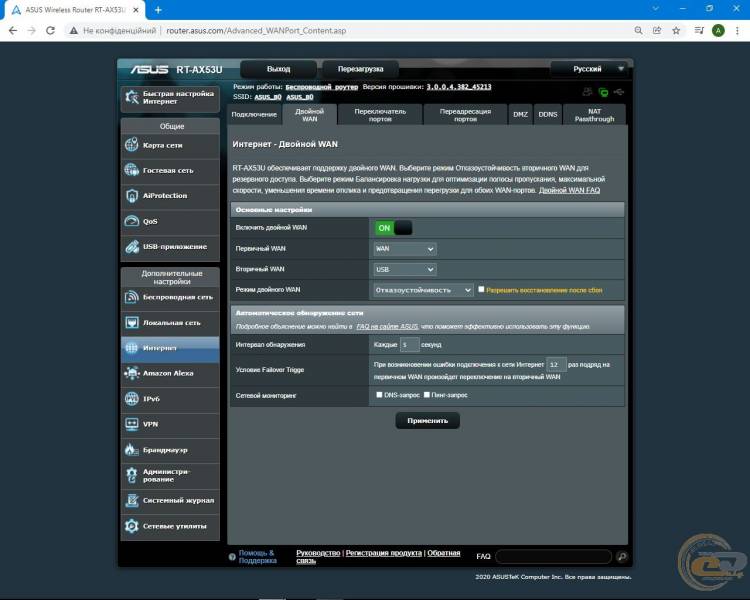Open the Помощь & Поддержка link

coord(257,556)
